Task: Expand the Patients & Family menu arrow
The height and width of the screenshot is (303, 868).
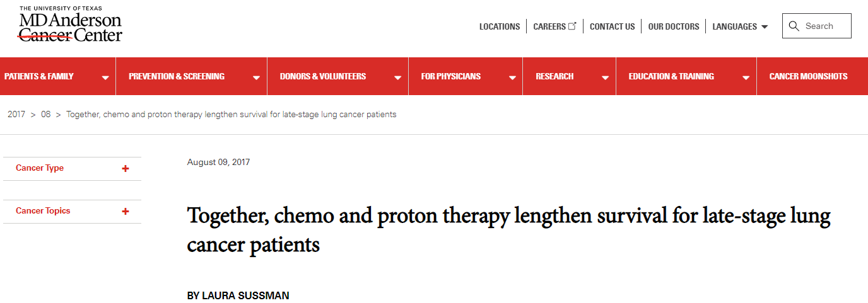Action: click(x=105, y=78)
